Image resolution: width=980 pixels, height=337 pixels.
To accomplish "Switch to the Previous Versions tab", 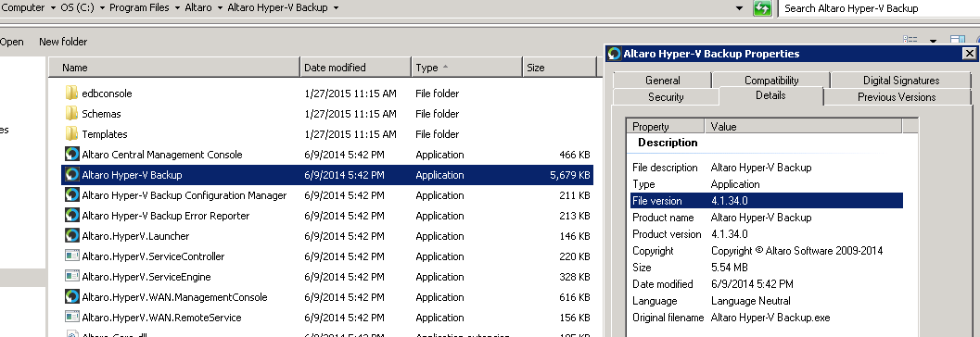I will coord(897,96).
